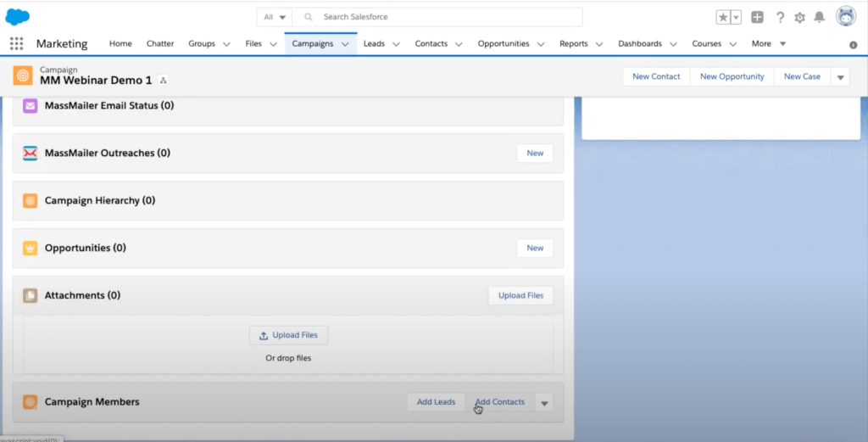Open the Opportunities (0) related list link

tap(86, 248)
